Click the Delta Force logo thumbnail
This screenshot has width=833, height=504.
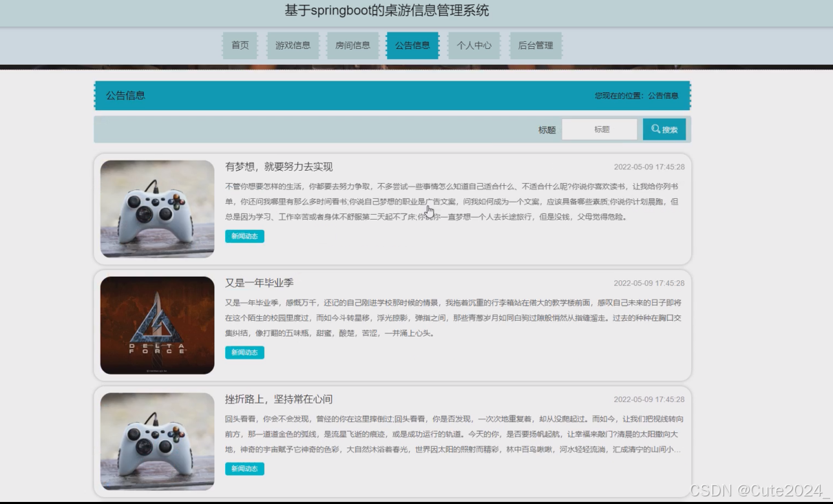click(x=157, y=324)
